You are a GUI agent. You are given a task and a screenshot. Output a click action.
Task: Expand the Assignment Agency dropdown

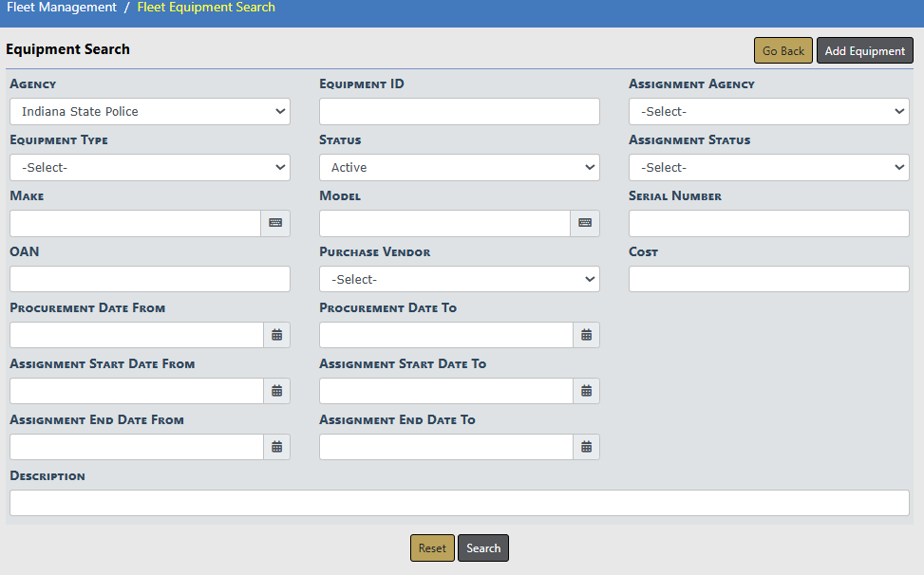[768, 112]
